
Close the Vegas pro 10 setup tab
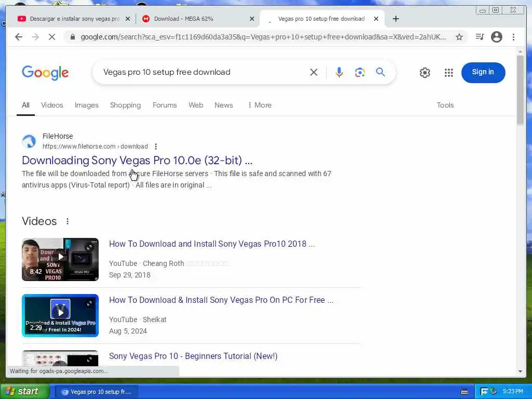(376, 19)
